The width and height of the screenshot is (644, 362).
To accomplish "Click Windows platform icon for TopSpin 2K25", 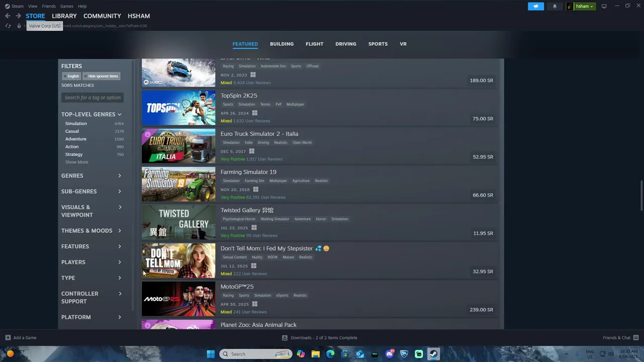I will coord(255,113).
